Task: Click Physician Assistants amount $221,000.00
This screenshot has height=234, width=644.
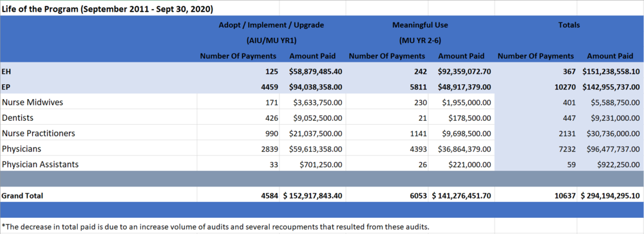Action: [x=470, y=165]
